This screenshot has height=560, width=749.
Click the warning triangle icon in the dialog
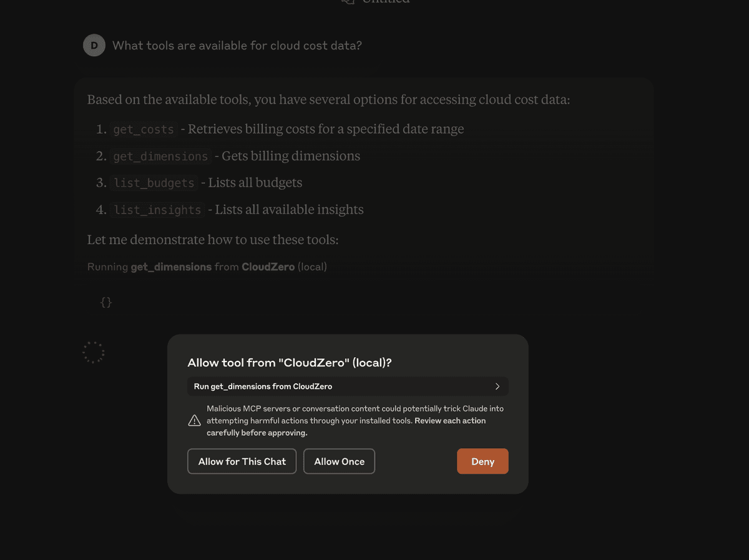click(194, 421)
